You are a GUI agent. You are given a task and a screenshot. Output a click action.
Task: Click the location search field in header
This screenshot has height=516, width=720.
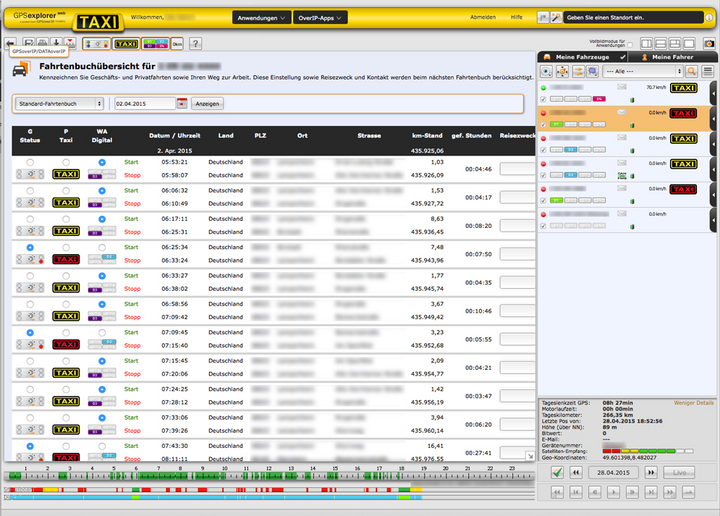(633, 17)
